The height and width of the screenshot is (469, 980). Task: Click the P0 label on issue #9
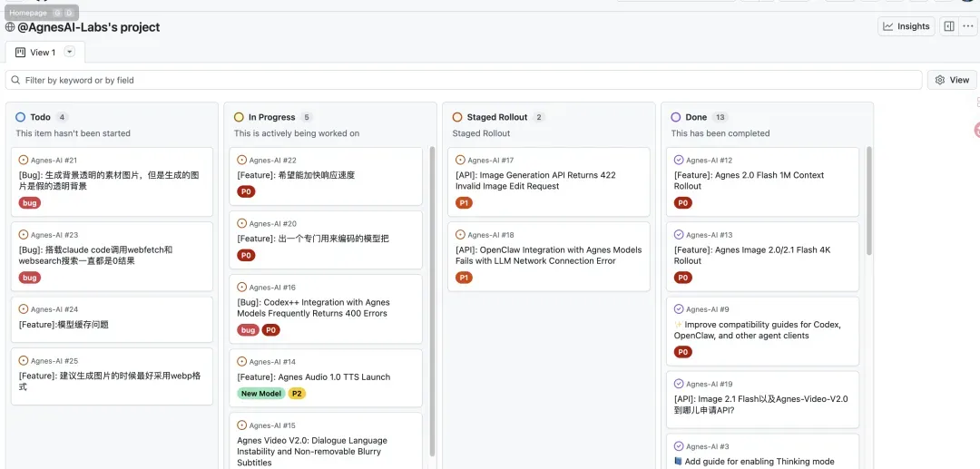click(x=683, y=352)
